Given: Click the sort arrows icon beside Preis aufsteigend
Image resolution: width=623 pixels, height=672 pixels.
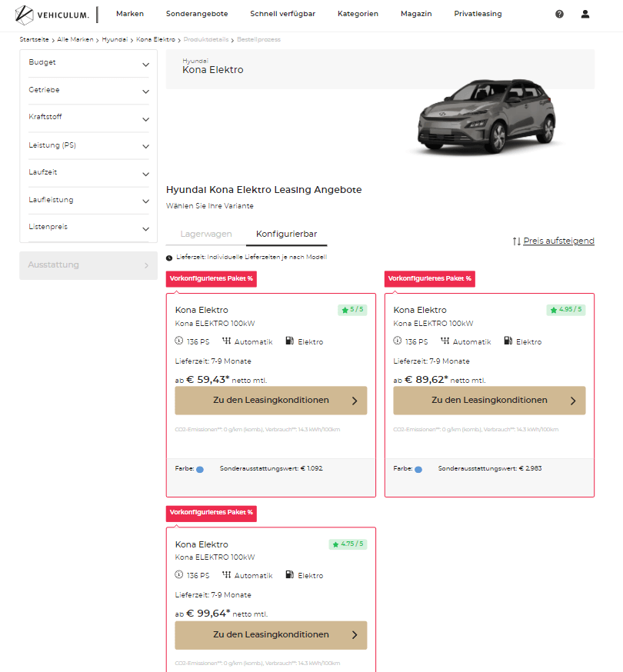Looking at the screenshot, I should click(517, 241).
